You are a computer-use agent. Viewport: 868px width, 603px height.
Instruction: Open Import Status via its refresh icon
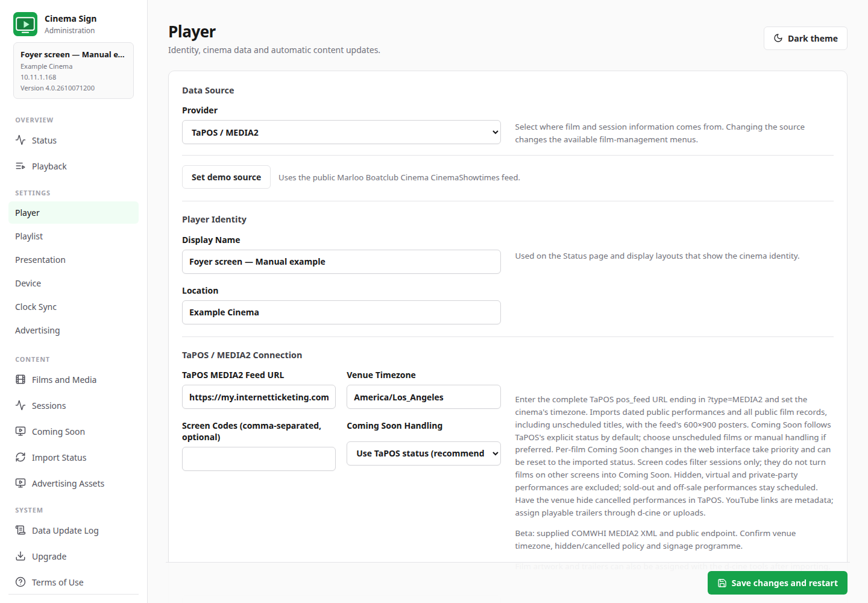click(20, 457)
